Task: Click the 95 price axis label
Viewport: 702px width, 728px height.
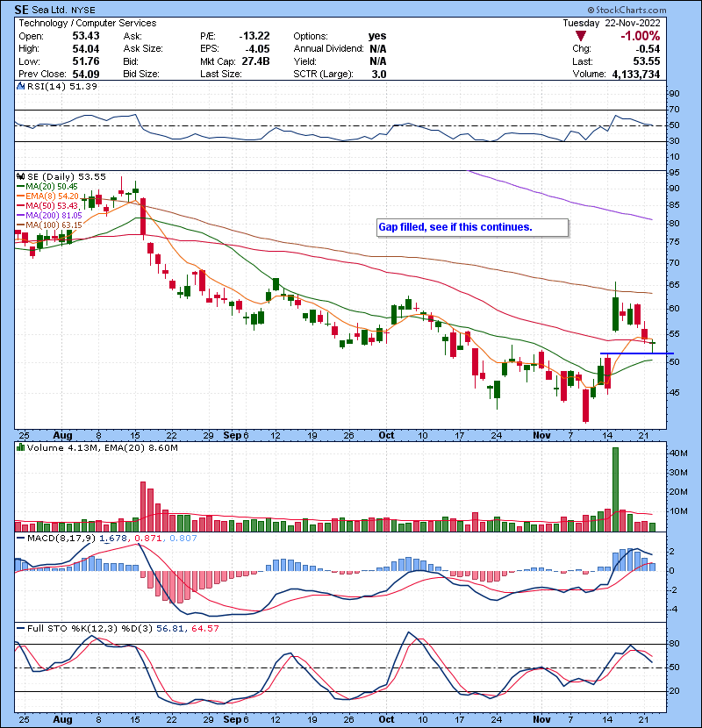Action: [x=674, y=172]
